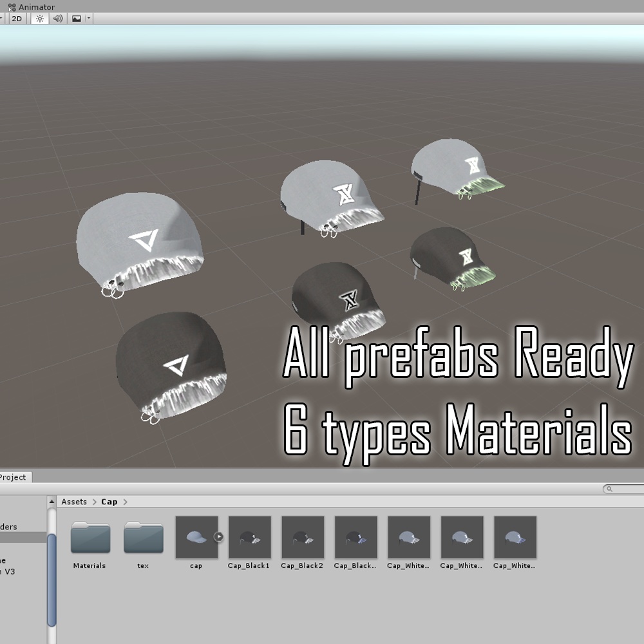Viewport: 644px width, 644px height.
Task: Select the leftmost Cap_White prefab thumbnail
Action: [x=409, y=537]
